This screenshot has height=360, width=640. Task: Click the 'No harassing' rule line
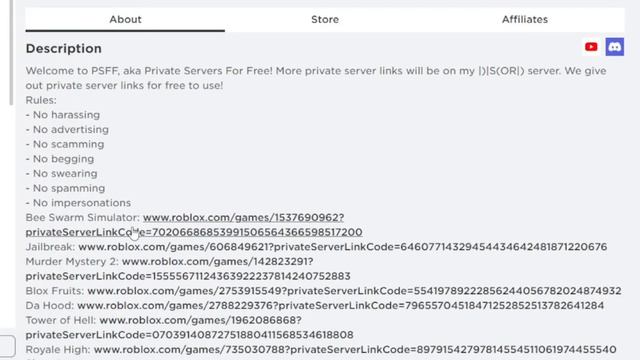click(x=62, y=115)
